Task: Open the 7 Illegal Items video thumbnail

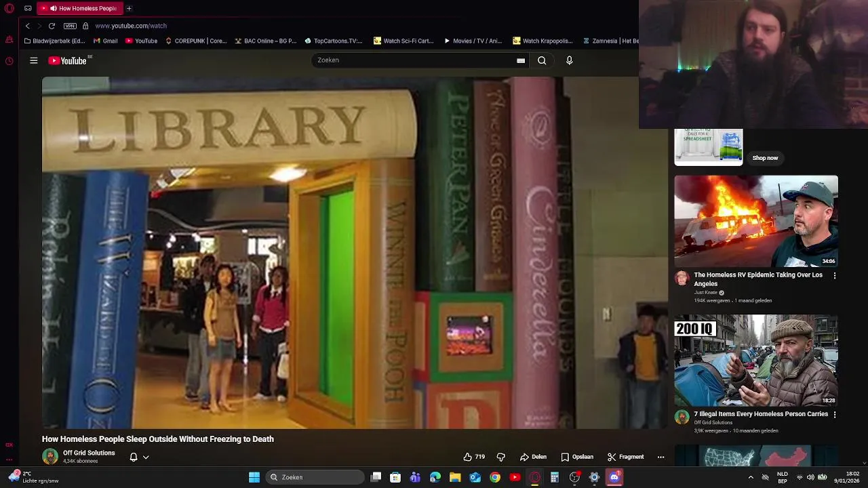Action: point(756,361)
